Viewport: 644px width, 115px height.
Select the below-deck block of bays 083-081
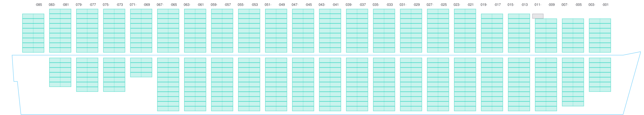pyautogui.click(x=60, y=72)
